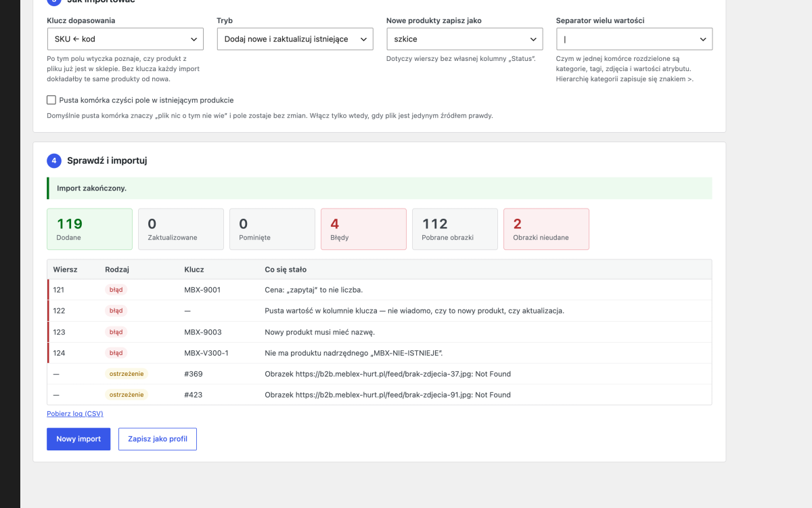Viewport: 812px width, 508px height.
Task: Click the błąd badge in row 122
Action: [x=116, y=311]
